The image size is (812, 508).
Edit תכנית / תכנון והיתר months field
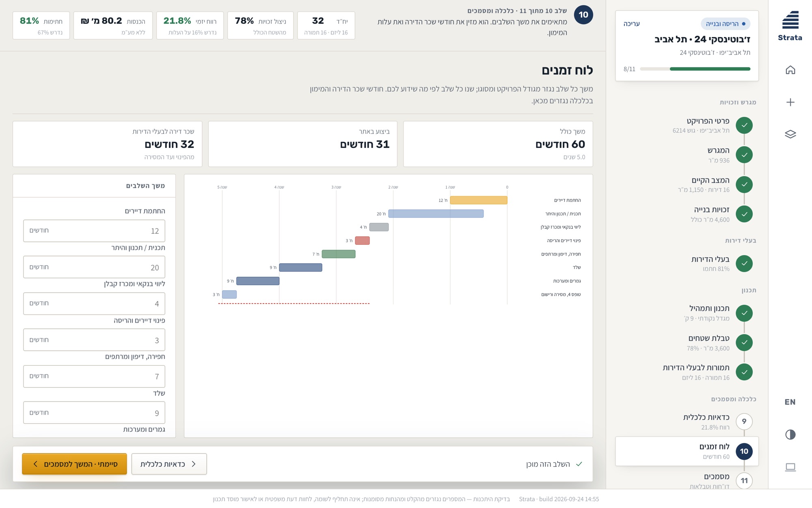[x=94, y=267]
